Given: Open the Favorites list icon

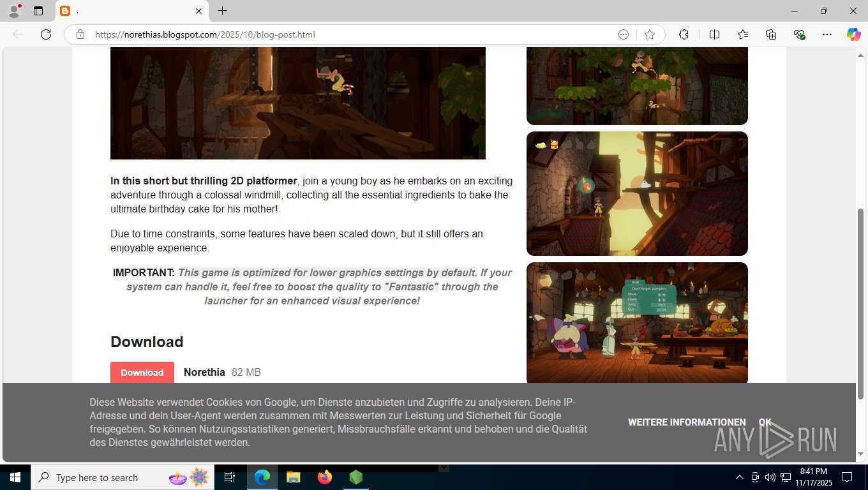Looking at the screenshot, I should tap(743, 34).
